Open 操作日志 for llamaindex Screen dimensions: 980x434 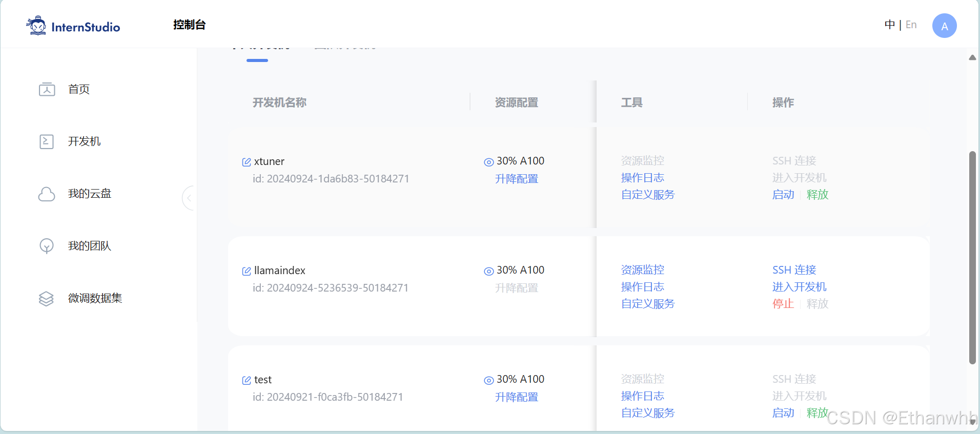643,287
